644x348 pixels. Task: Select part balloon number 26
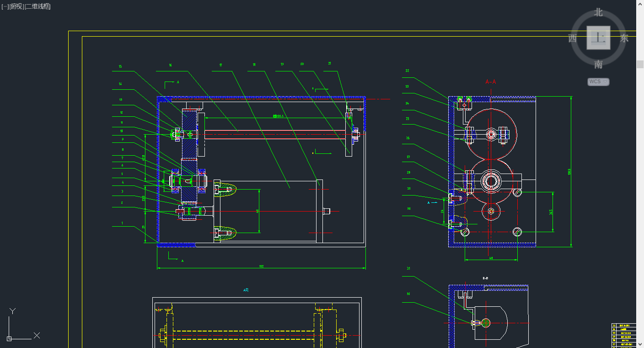(408, 138)
